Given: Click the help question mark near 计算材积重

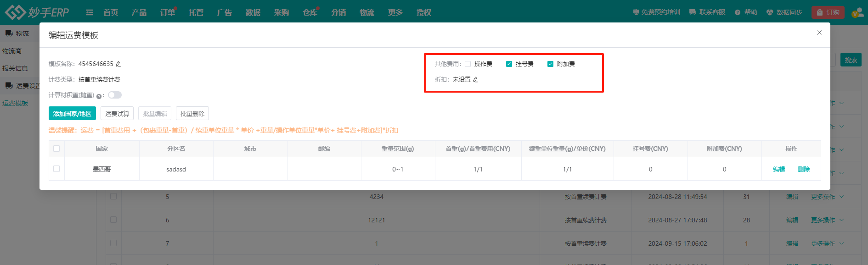Looking at the screenshot, I should (x=99, y=96).
